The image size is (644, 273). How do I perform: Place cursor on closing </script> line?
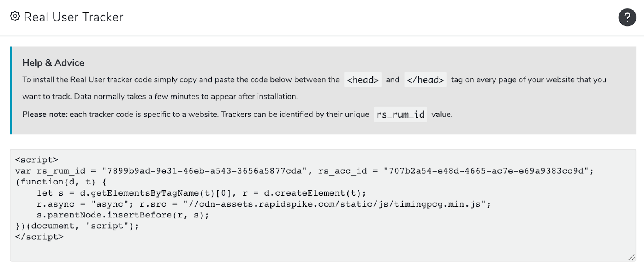[39, 237]
